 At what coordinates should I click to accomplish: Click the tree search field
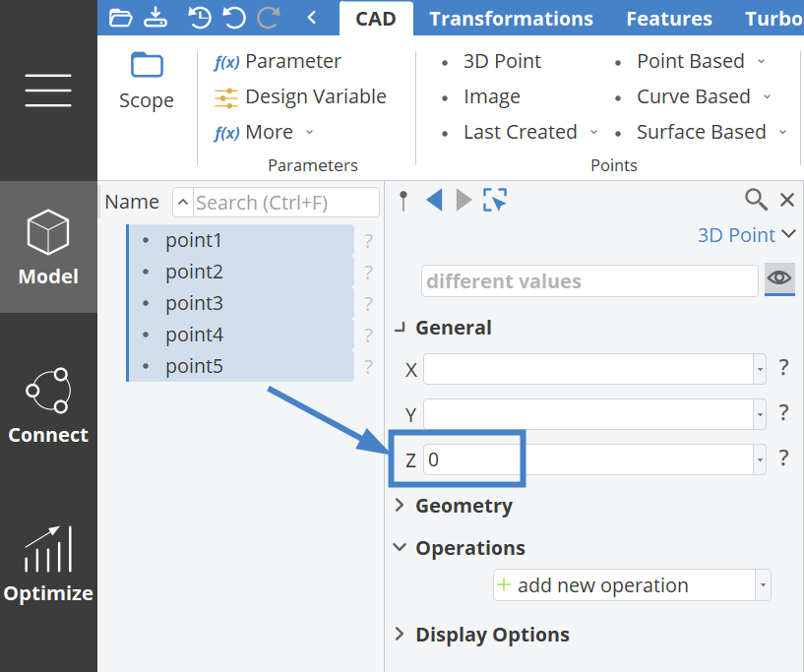click(x=286, y=203)
